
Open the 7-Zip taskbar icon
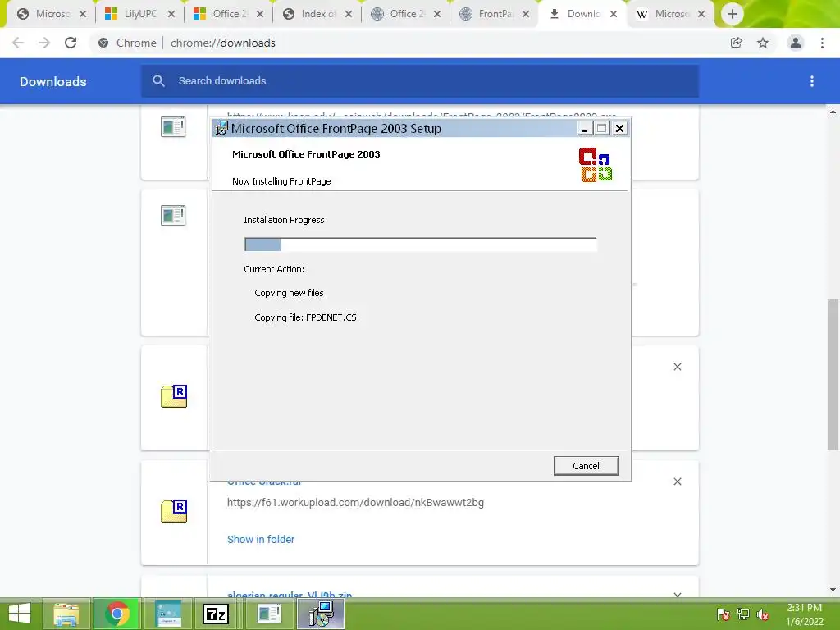click(x=216, y=614)
